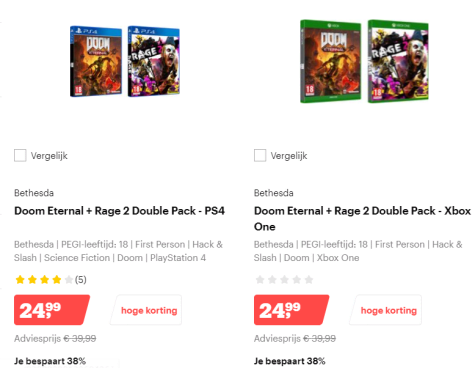Open the Doom Eternal Xbox One cover
This screenshot has width=475, height=368.
pyautogui.click(x=330, y=61)
